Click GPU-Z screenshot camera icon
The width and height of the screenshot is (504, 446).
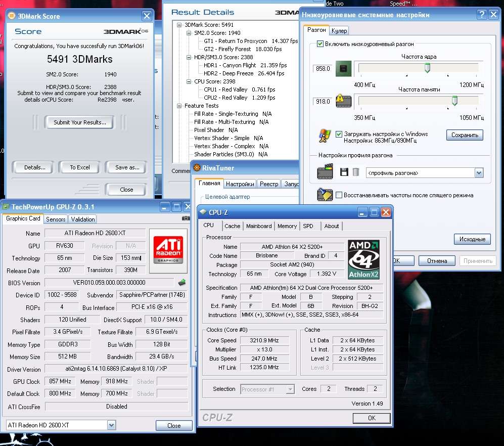tap(186, 218)
